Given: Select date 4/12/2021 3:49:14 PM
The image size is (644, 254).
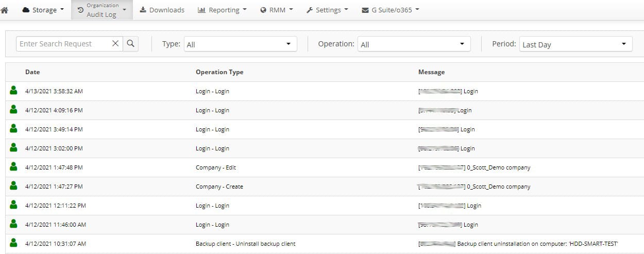Looking at the screenshot, I should coord(54,129).
